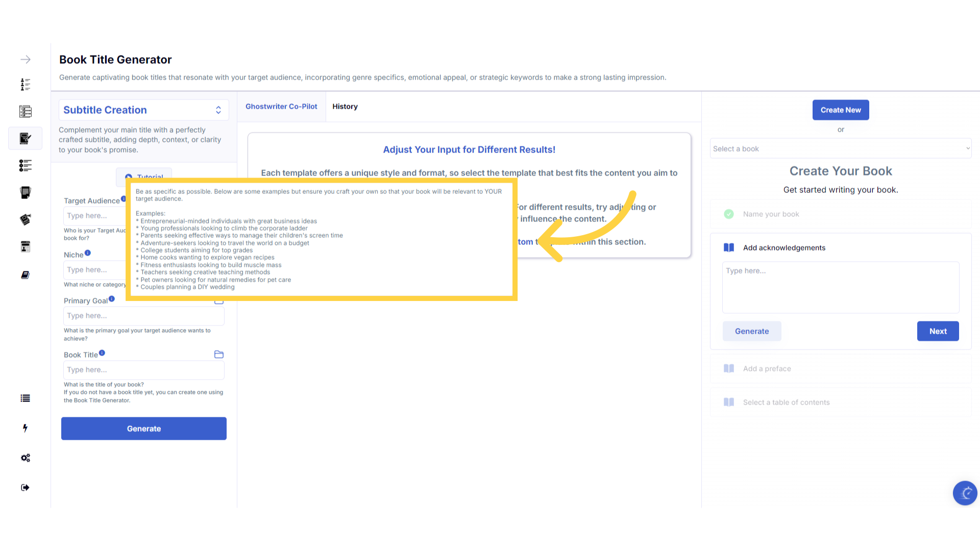
Task: Open the chat help bubble icon
Action: point(965,493)
